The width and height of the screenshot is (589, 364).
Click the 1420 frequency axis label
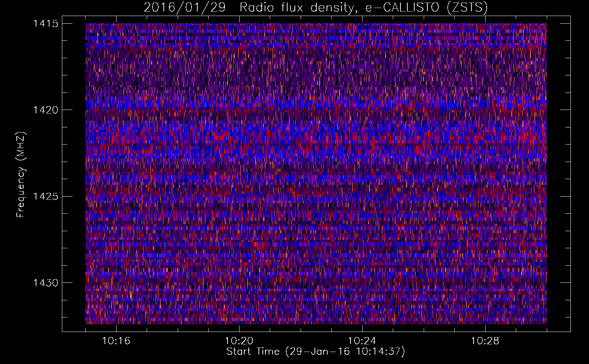point(46,110)
